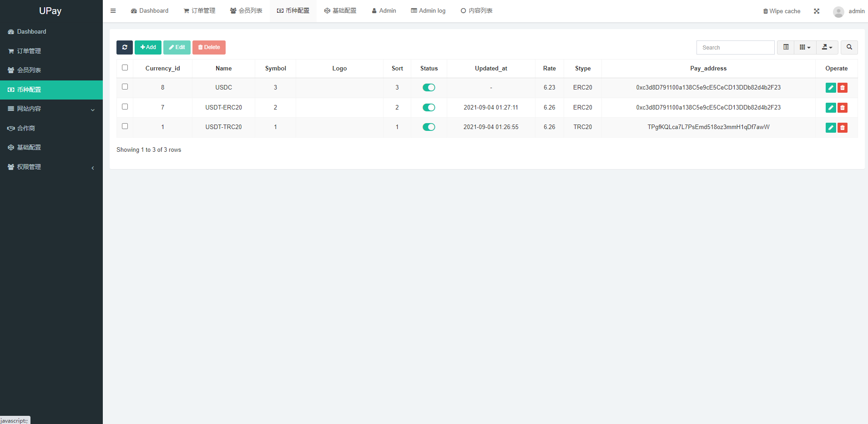
Task: Toggle status switch for USDC
Action: pyautogui.click(x=429, y=88)
